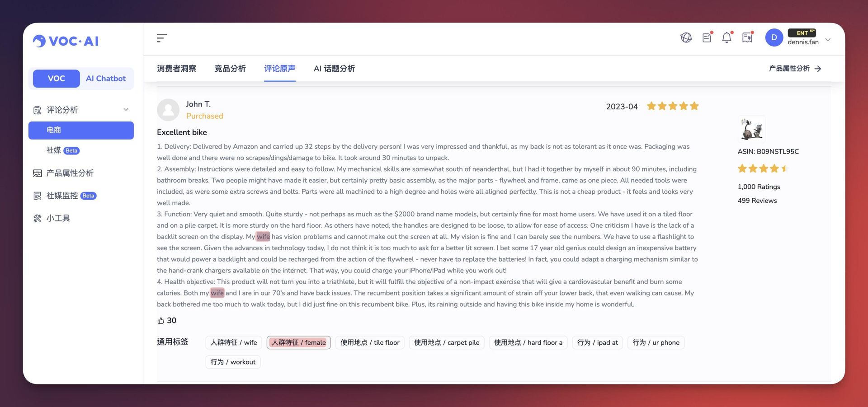
Task: Toggle the 人群特征 / female tag
Action: pos(298,343)
